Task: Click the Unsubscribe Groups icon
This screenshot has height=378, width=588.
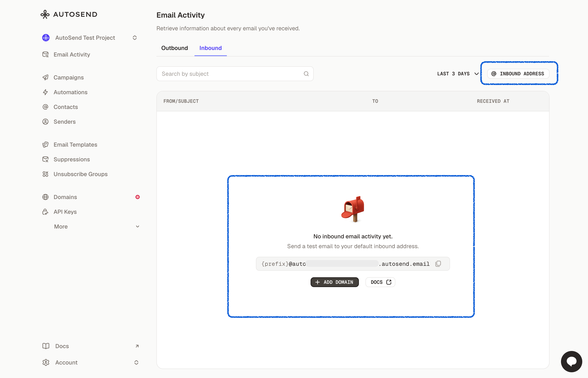Action: click(45, 174)
